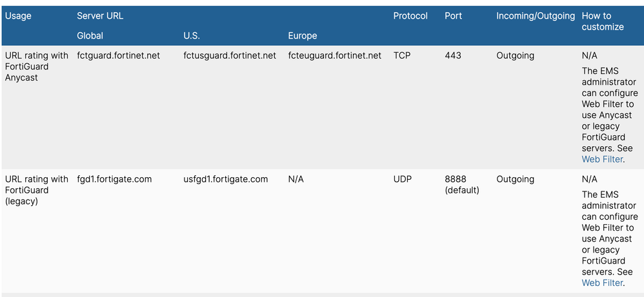Screen dimensions: 644x297
Task: Select the Global sub-header
Action: [90, 35]
